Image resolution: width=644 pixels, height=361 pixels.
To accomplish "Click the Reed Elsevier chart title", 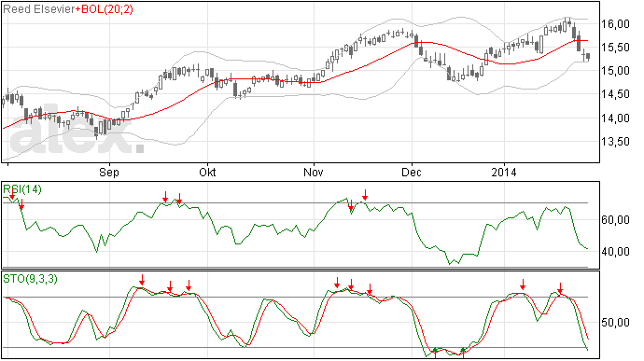I will pos(39,9).
